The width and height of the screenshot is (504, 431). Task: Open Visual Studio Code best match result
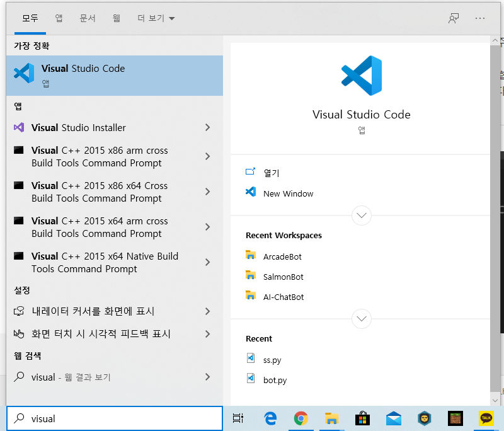point(115,76)
